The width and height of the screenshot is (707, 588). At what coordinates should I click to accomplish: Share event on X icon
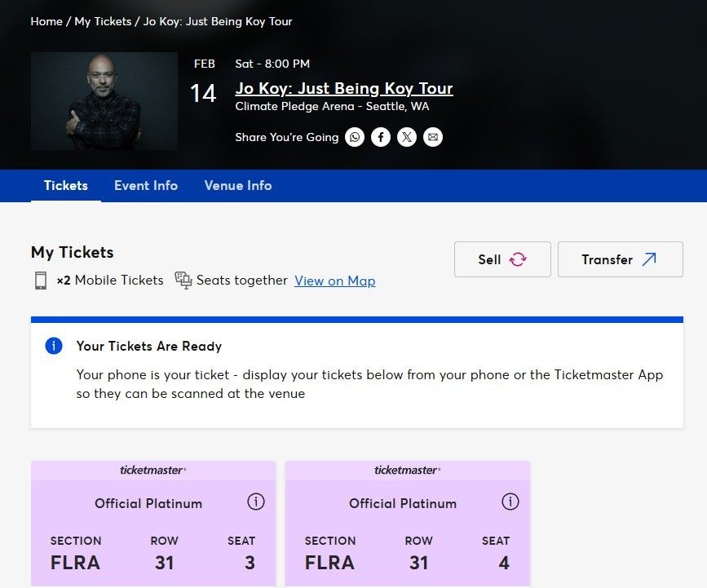[x=407, y=137]
